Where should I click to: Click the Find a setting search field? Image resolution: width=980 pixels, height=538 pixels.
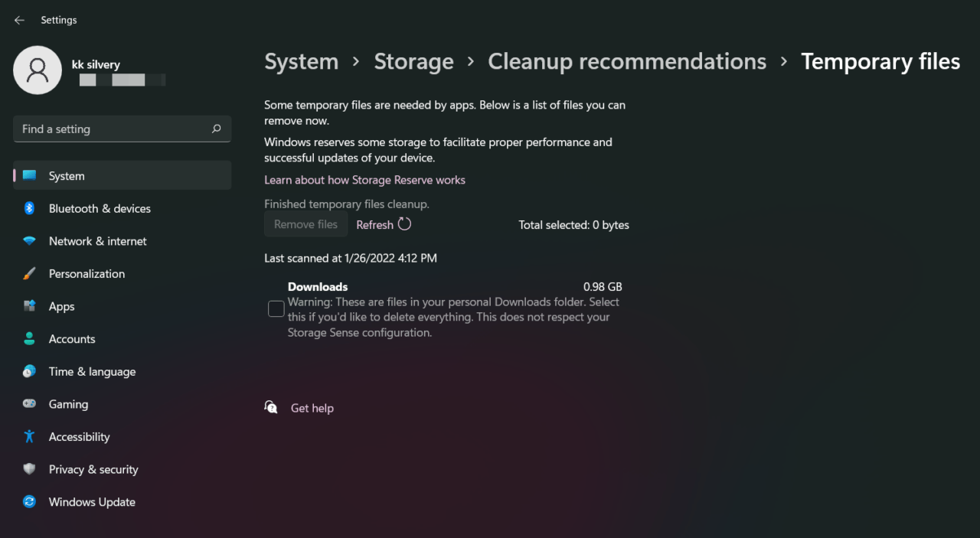pos(115,129)
